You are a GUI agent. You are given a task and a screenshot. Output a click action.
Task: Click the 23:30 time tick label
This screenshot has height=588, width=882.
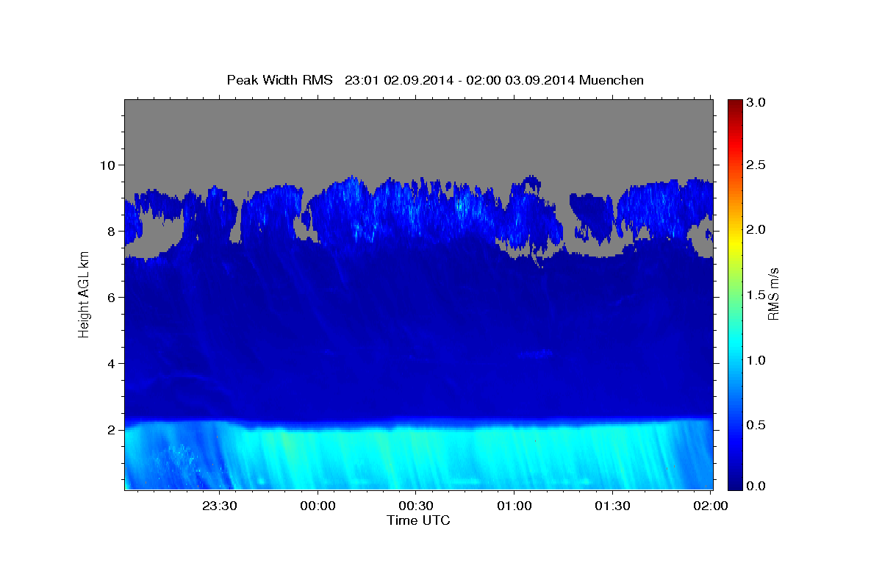click(220, 506)
